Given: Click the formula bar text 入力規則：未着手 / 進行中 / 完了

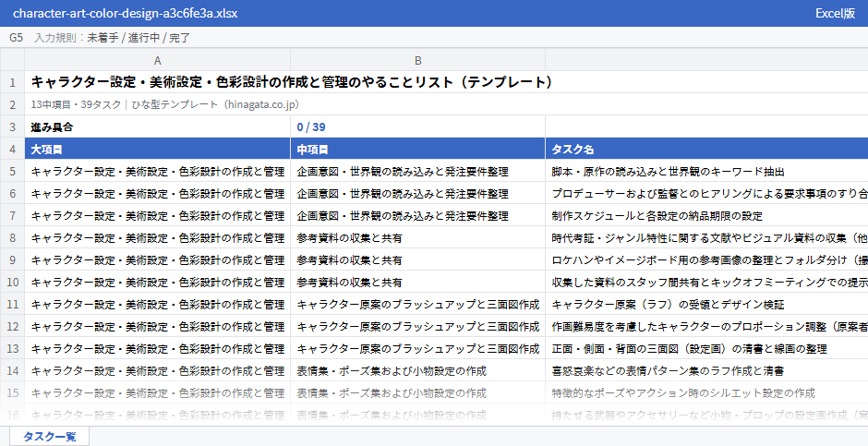Looking at the screenshot, I should click(113, 38).
